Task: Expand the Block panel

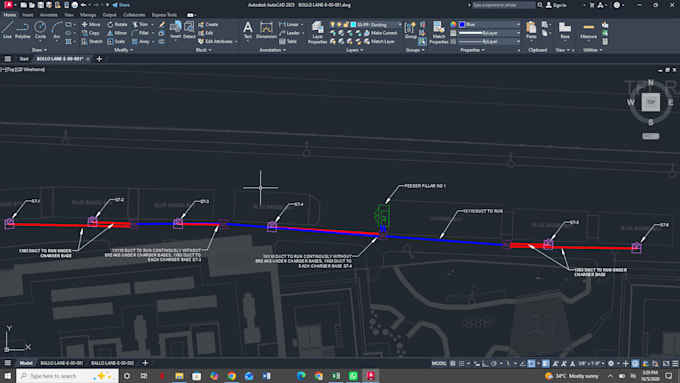Action: 203,50
